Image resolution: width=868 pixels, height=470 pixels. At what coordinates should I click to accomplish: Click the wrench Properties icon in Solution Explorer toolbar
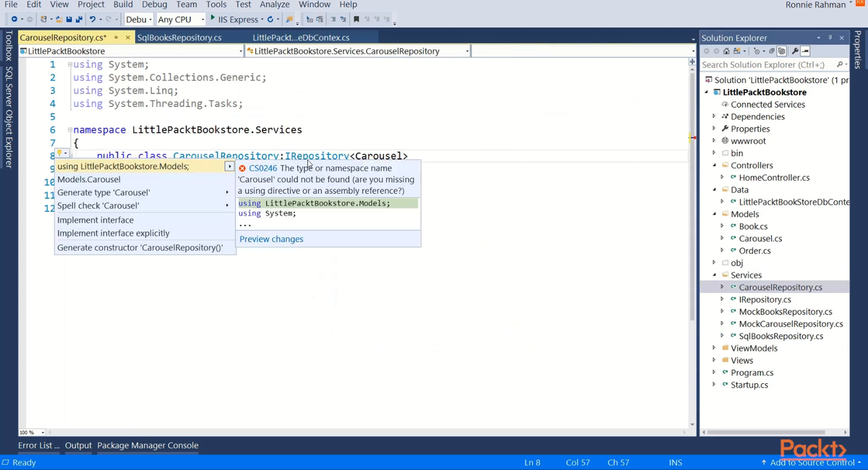pos(795,51)
